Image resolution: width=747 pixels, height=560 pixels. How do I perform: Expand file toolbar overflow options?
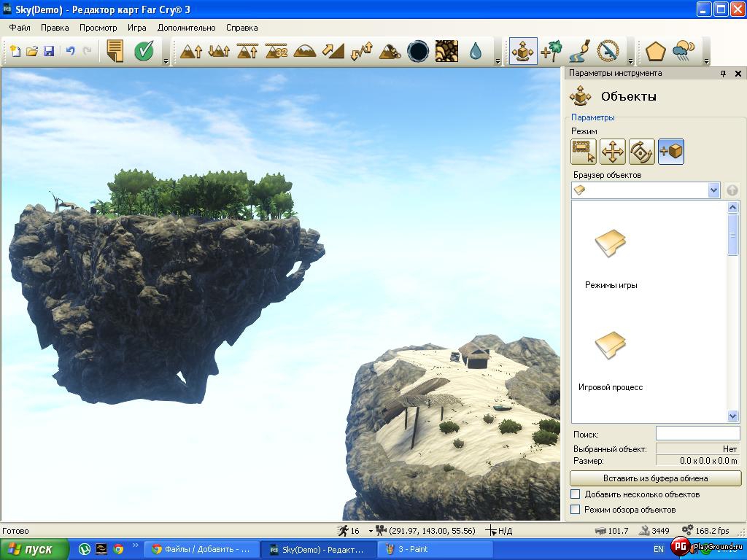(x=166, y=61)
